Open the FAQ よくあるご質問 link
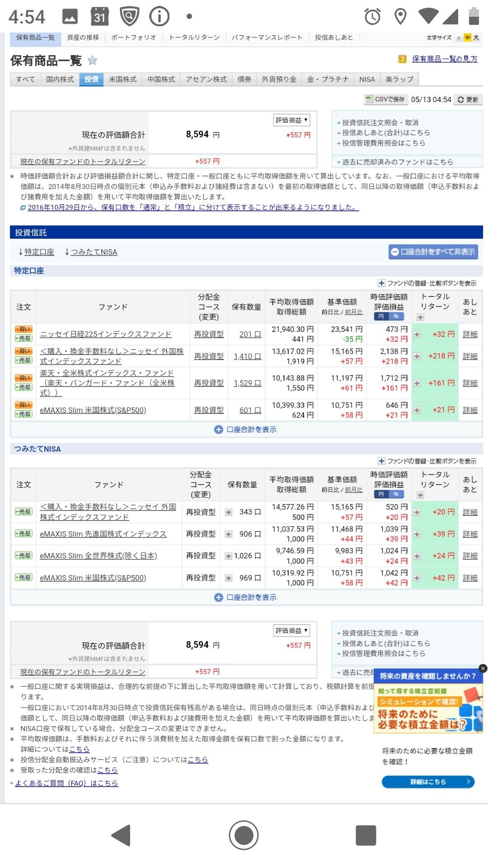 pyautogui.click(x=66, y=783)
